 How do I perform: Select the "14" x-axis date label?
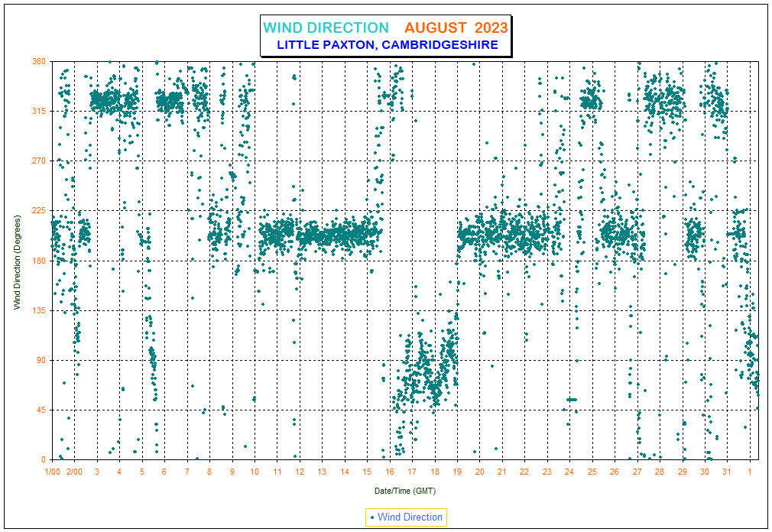coord(345,472)
